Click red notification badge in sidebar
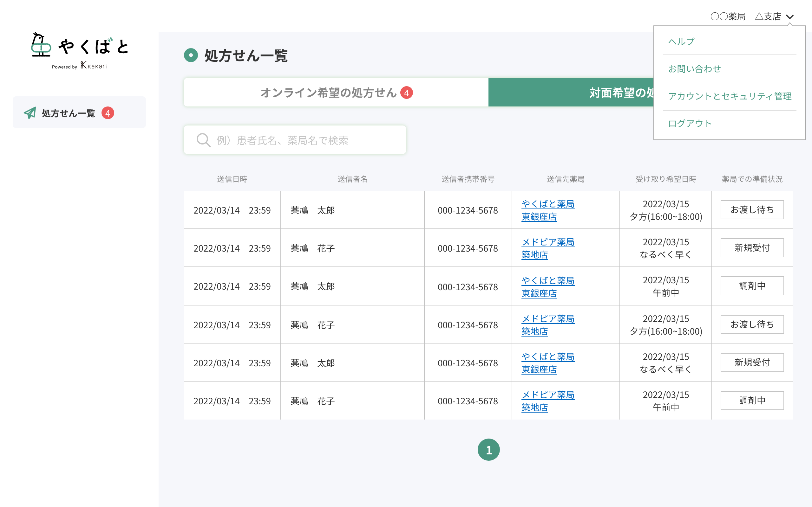This screenshot has height=507, width=812. 108,113
